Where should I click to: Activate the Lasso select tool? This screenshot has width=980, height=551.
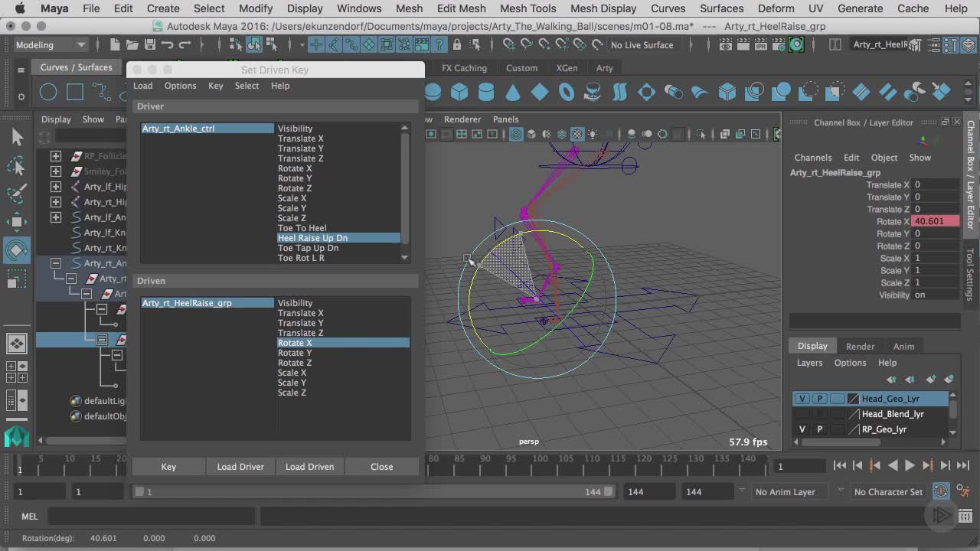click(x=17, y=166)
